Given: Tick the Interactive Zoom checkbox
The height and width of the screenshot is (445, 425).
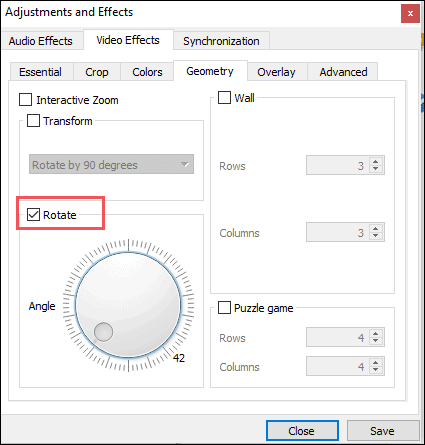Looking at the screenshot, I should [25, 99].
